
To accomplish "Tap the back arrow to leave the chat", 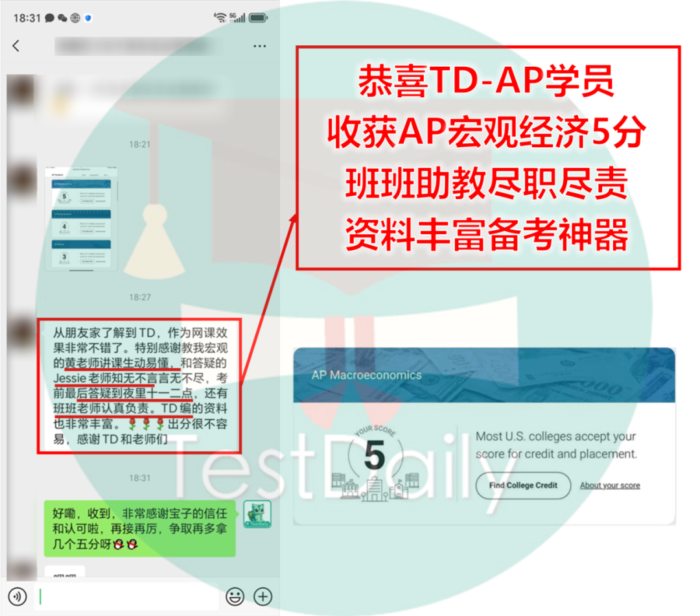I will [x=16, y=46].
